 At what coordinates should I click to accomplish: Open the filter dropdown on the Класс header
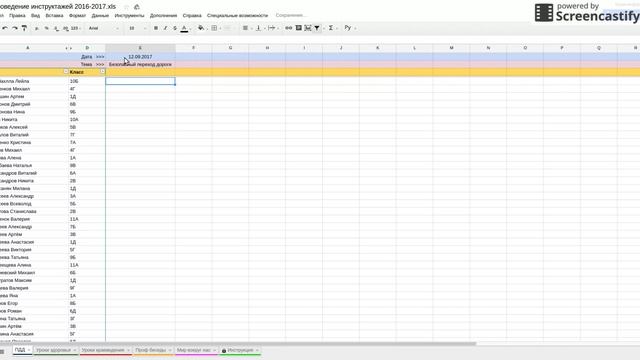pyautogui.click(x=102, y=72)
